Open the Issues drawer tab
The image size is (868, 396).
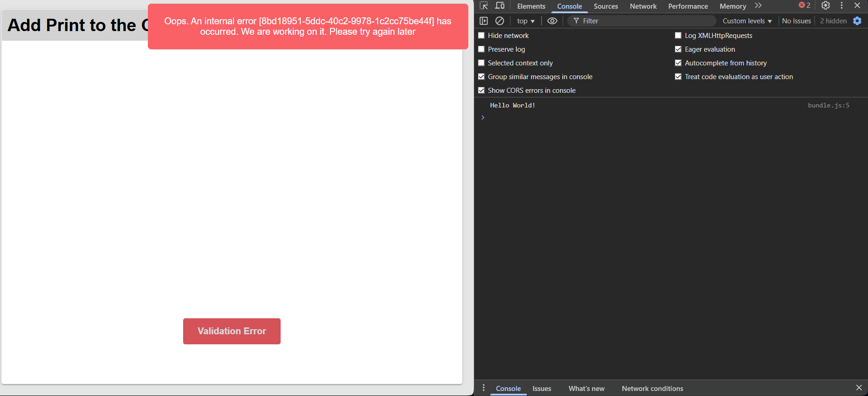pos(542,389)
